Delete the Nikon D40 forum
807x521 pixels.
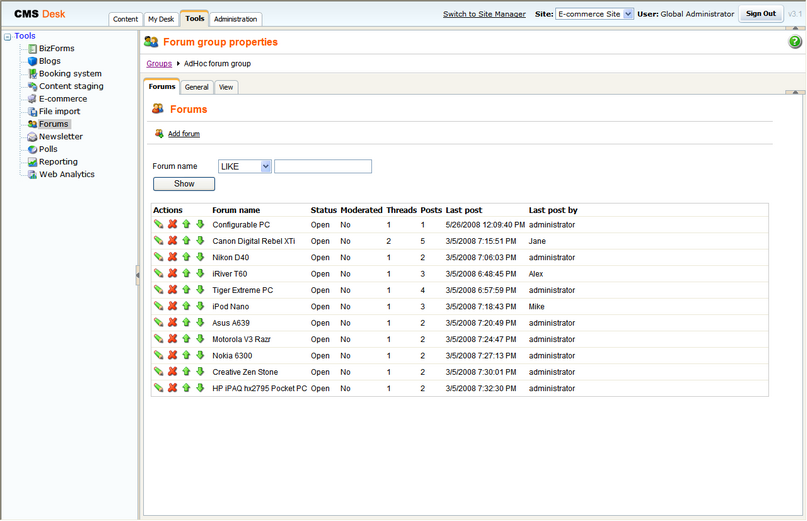click(172, 257)
